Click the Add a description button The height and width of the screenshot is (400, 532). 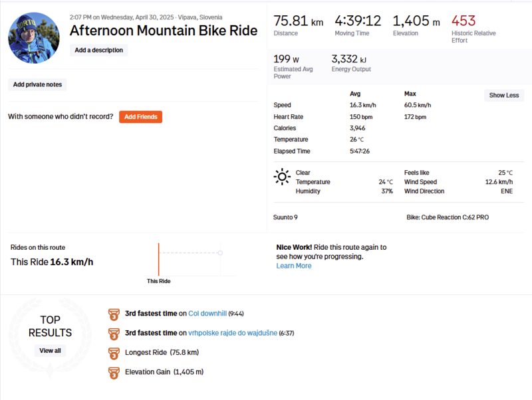98,50
